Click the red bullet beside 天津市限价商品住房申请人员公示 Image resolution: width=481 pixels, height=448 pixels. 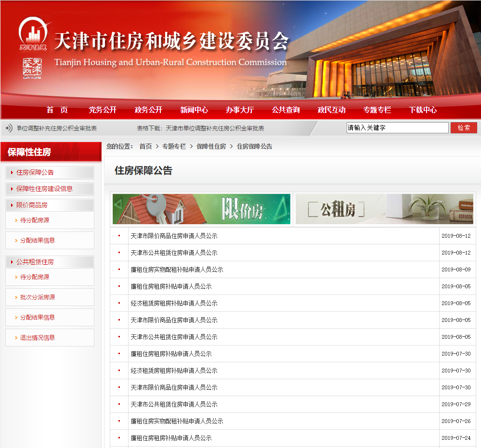(x=118, y=236)
